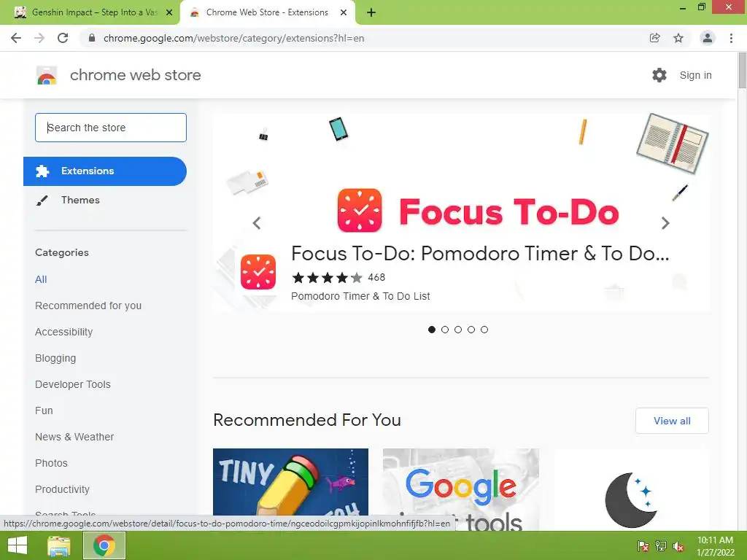Open the Windows Start menu
This screenshot has height=560, width=747.
pos(18,545)
